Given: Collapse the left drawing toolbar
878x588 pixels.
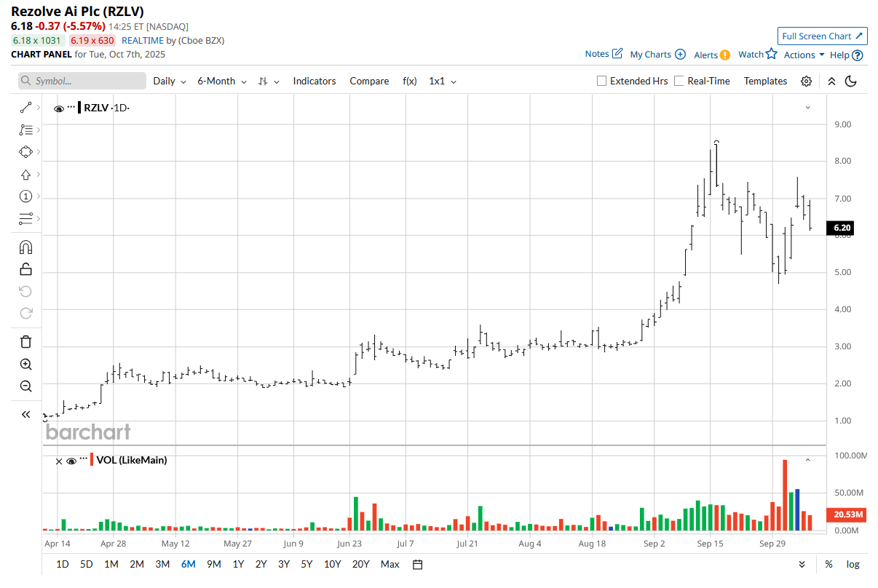Looking at the screenshot, I should 25,415.
